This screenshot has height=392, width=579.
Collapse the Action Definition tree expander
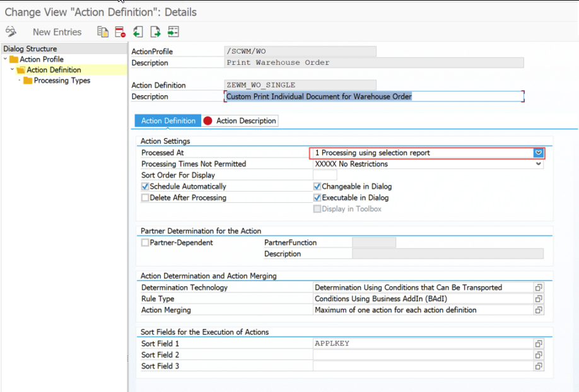[x=12, y=69]
